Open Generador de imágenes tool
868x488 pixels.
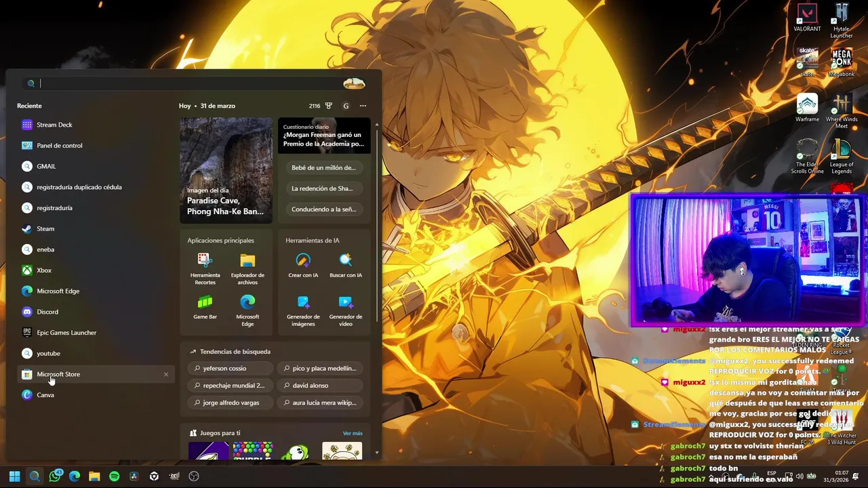pos(303,310)
